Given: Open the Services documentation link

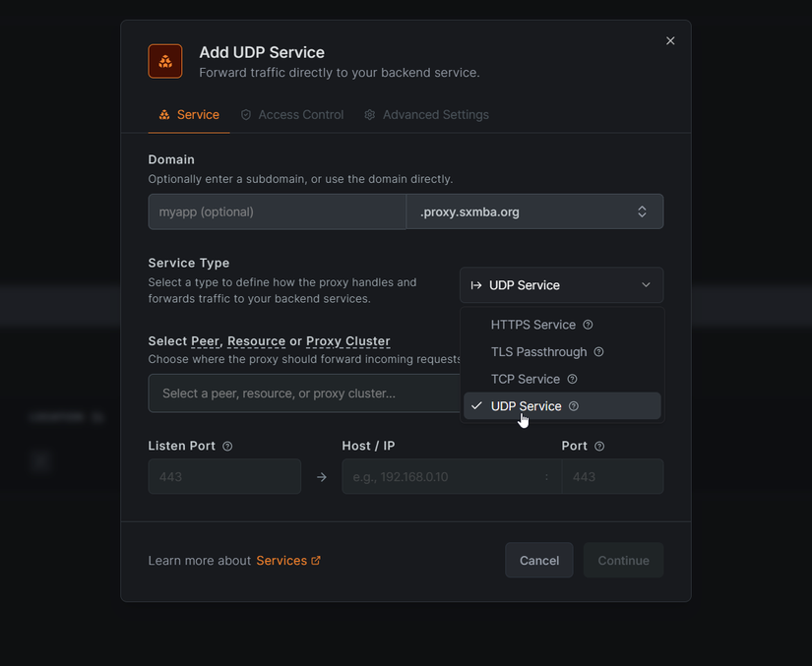Looking at the screenshot, I should (x=288, y=561).
